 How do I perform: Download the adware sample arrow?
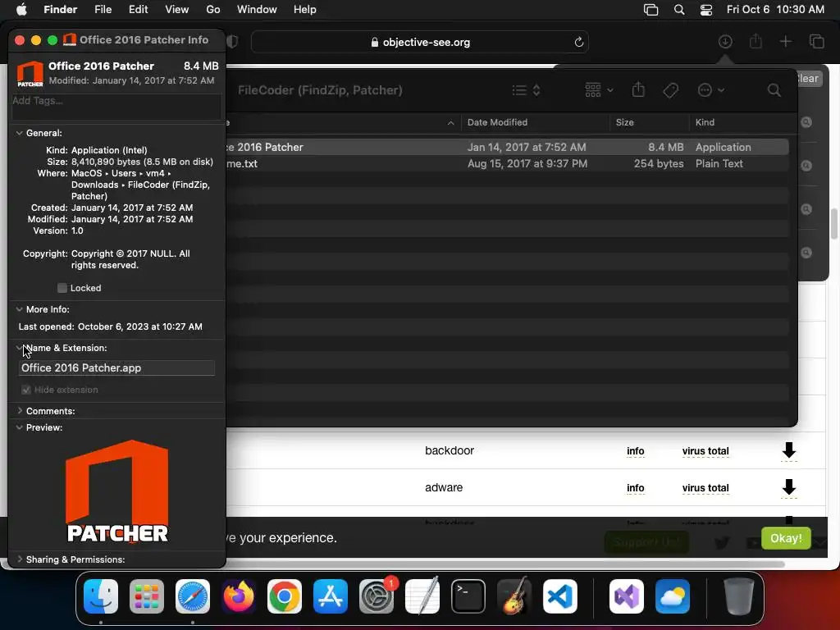[788, 488]
